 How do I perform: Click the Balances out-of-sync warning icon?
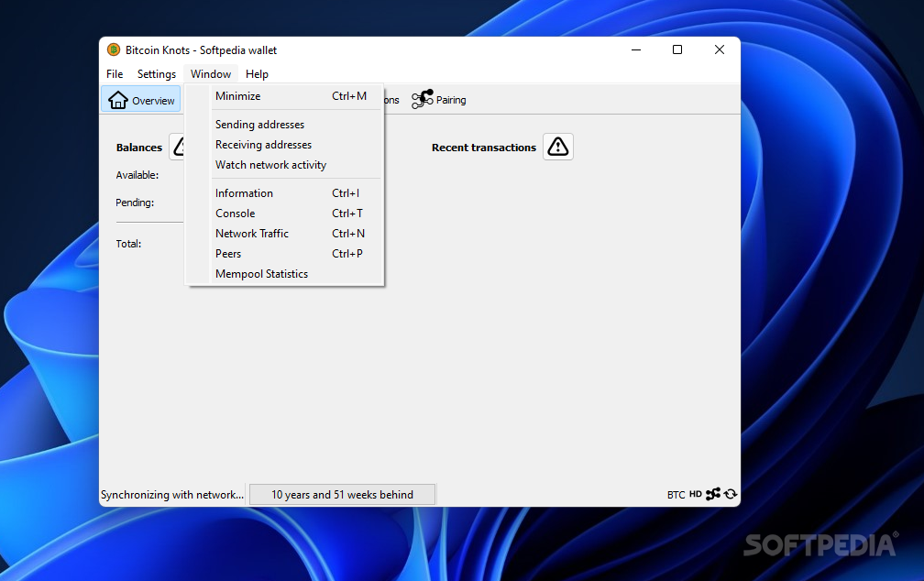pos(179,147)
